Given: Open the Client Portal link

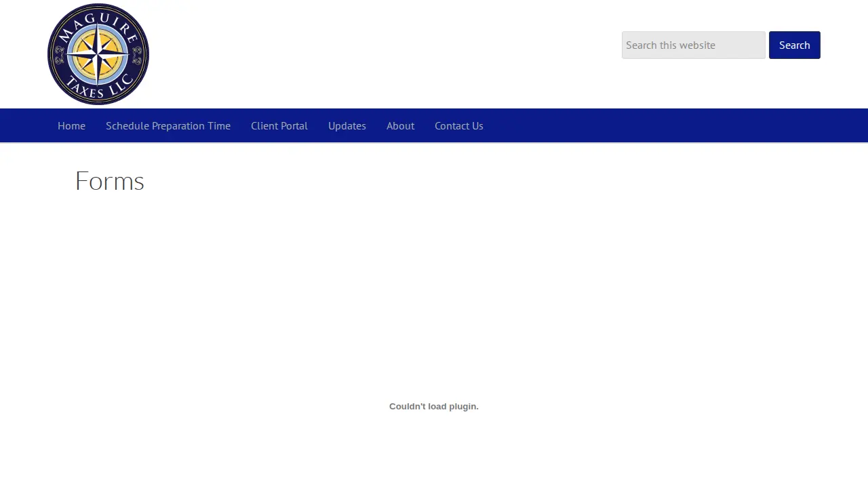Looking at the screenshot, I should coord(279,125).
